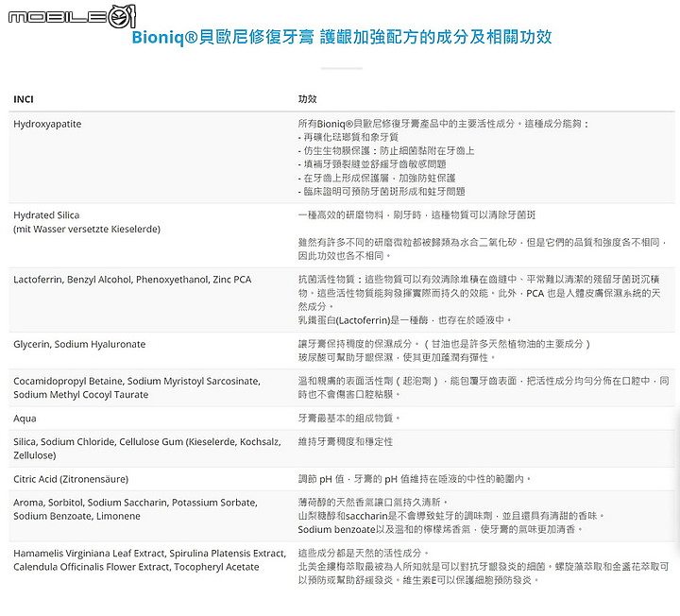This screenshot has height=616, width=680.
Task: Click the 山梨糖醇和saccharin description line
Action: tap(451, 516)
